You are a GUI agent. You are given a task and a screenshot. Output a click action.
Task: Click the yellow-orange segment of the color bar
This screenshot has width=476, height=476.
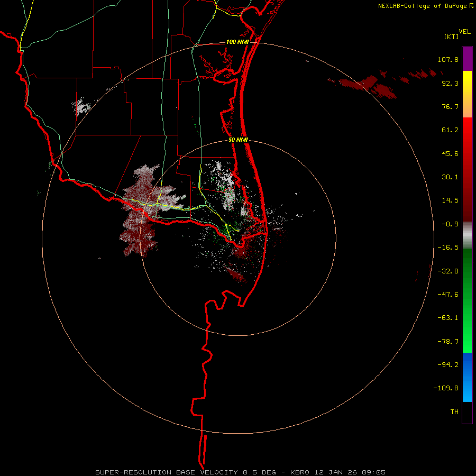467,94
